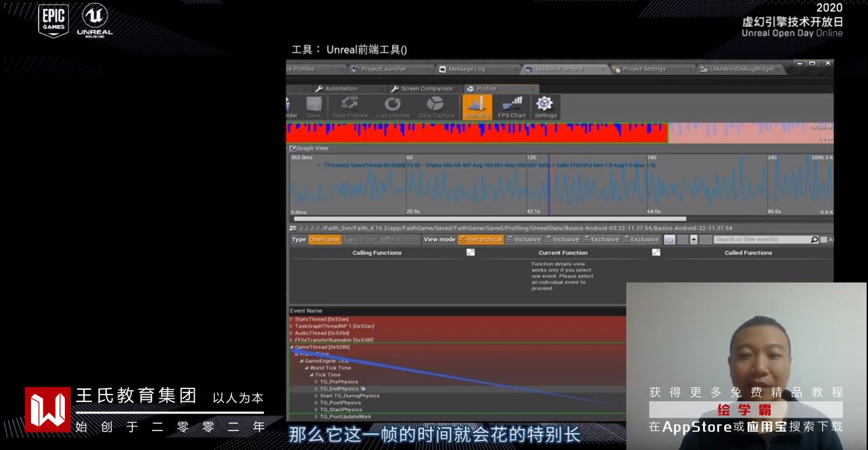868x450 pixels.
Task: Expand Start TG_DuringPhysics node
Action: pos(316,396)
